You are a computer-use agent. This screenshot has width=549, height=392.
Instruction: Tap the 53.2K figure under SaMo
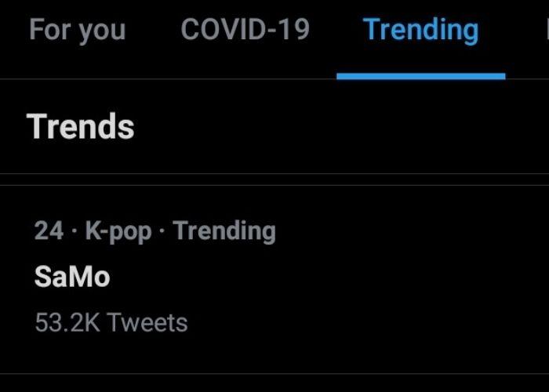[68, 322]
